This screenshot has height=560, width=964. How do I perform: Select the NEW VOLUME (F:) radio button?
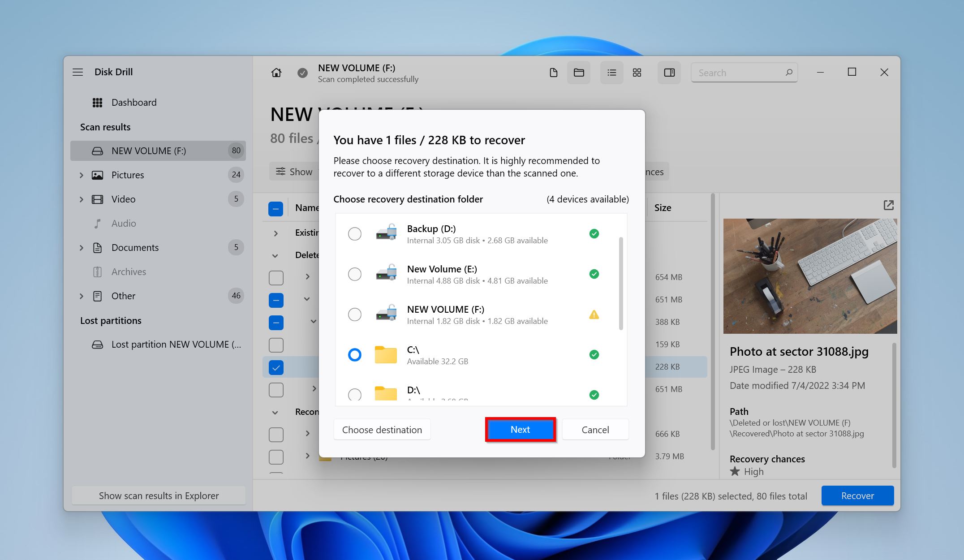pyautogui.click(x=354, y=313)
